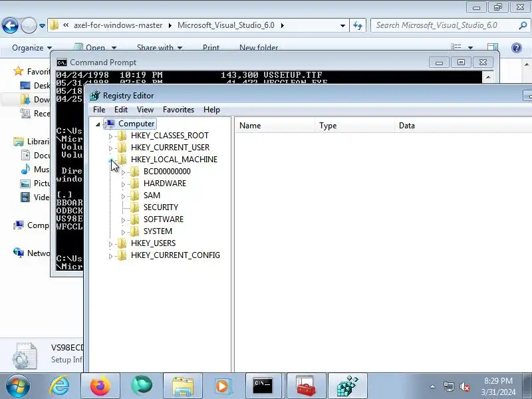532x399 pixels.
Task: Change view options dropdown in Explorer
Action: point(471,47)
